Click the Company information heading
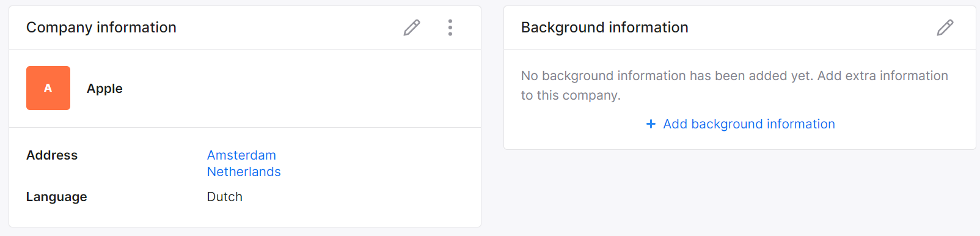Screen dimensions: 980x236 (101, 28)
